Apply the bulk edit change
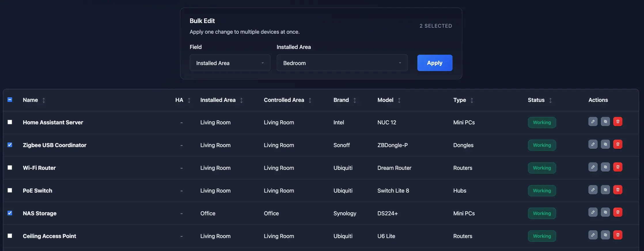 coord(435,63)
